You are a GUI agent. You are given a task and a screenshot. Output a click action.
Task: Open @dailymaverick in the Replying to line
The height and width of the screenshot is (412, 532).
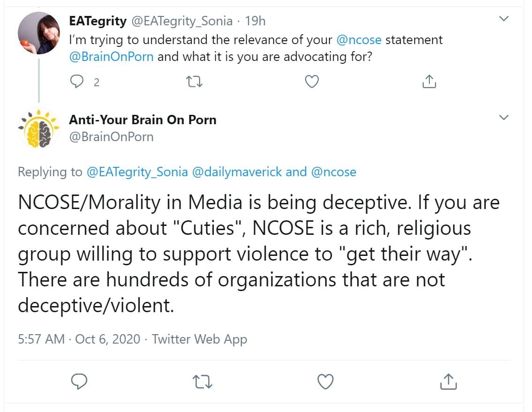[237, 172]
